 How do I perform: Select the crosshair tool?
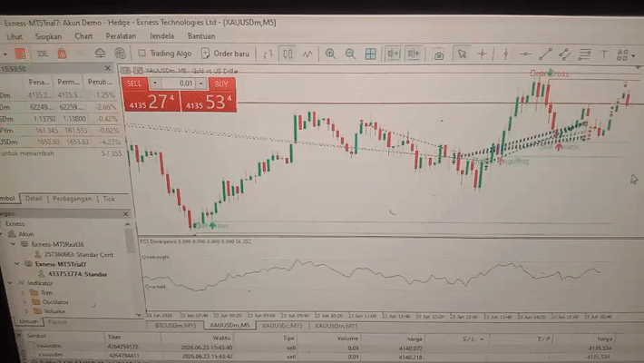483,54
